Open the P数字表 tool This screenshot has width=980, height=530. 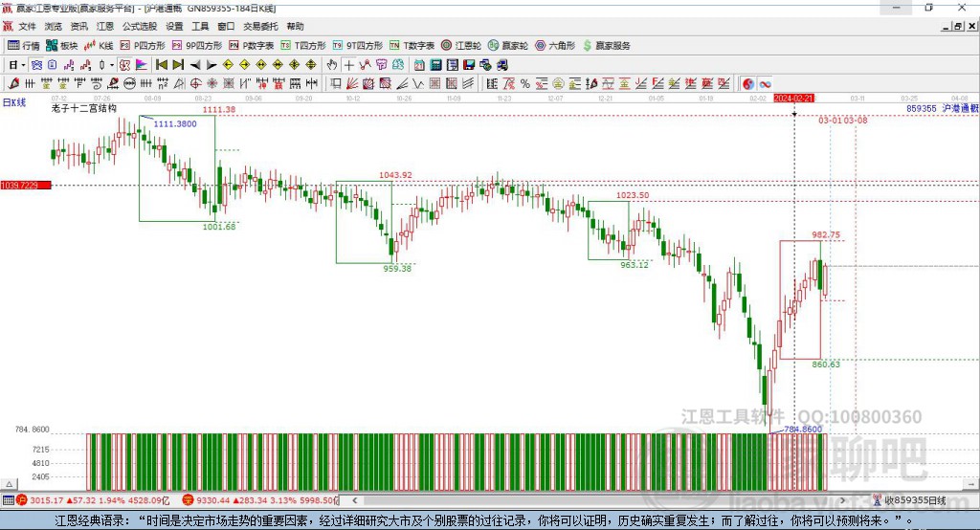[252, 46]
